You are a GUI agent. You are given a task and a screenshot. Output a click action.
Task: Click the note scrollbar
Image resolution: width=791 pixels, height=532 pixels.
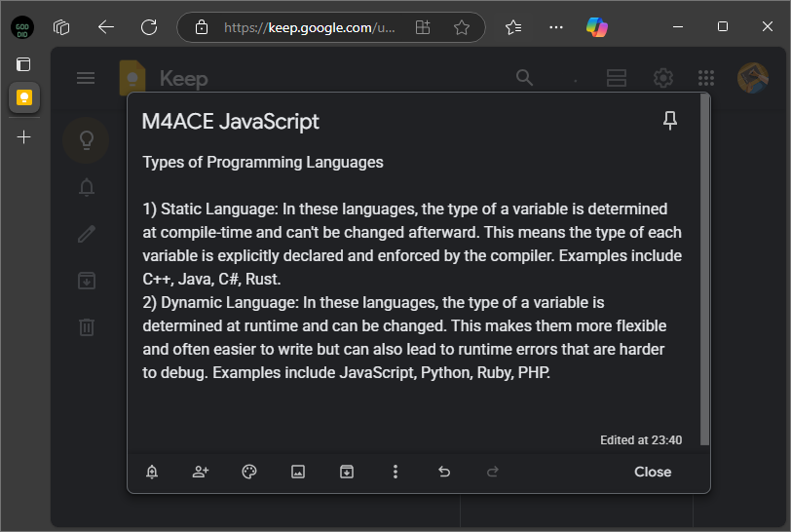(704, 270)
